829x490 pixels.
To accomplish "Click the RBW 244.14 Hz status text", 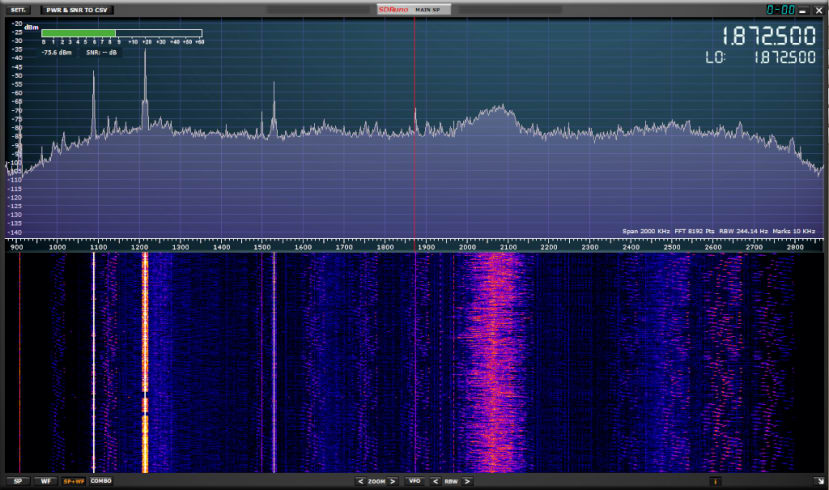I will pos(743,231).
